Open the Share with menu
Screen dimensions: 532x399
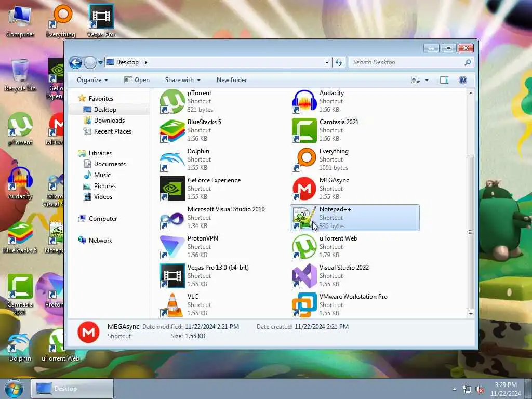[x=182, y=80]
